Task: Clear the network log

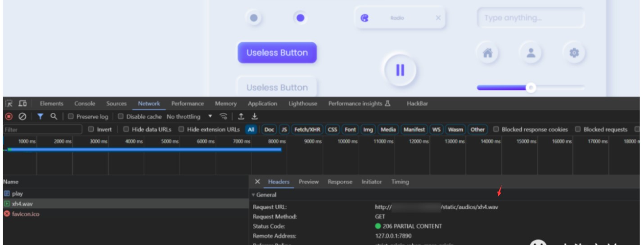Action: (x=22, y=116)
